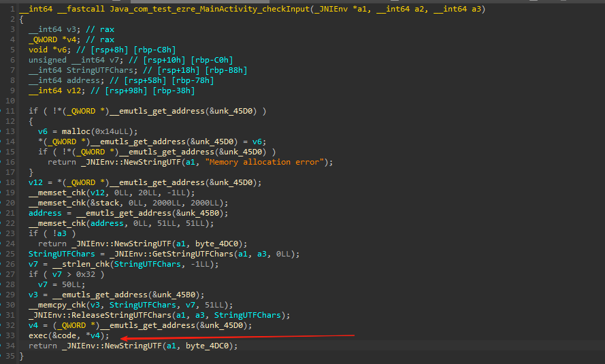
Task: Select the [rbp-78h] comment on line 8
Action: click(193, 80)
